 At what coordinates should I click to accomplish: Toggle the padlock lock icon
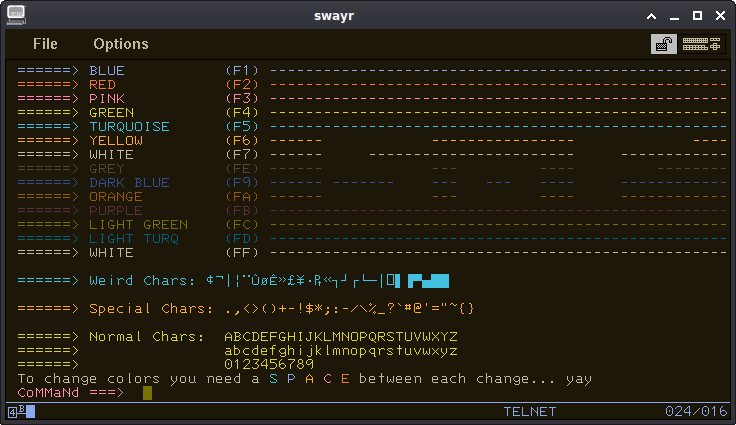click(664, 44)
